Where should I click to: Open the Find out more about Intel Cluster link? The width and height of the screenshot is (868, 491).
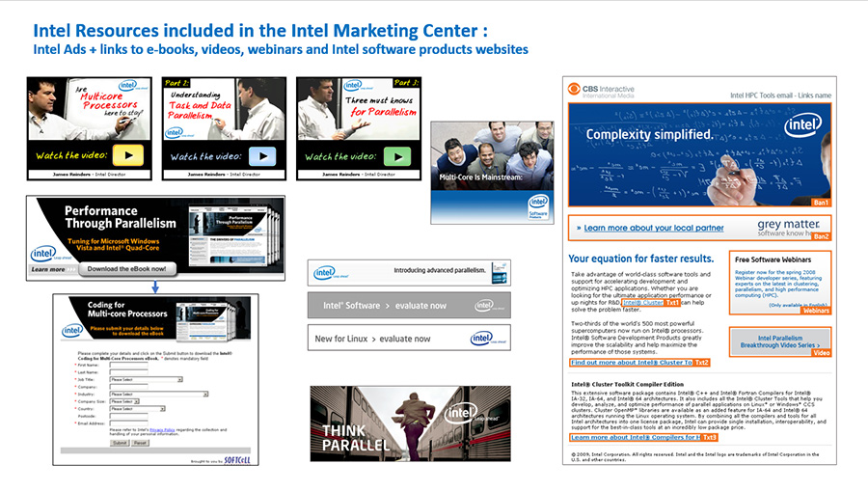(x=632, y=363)
